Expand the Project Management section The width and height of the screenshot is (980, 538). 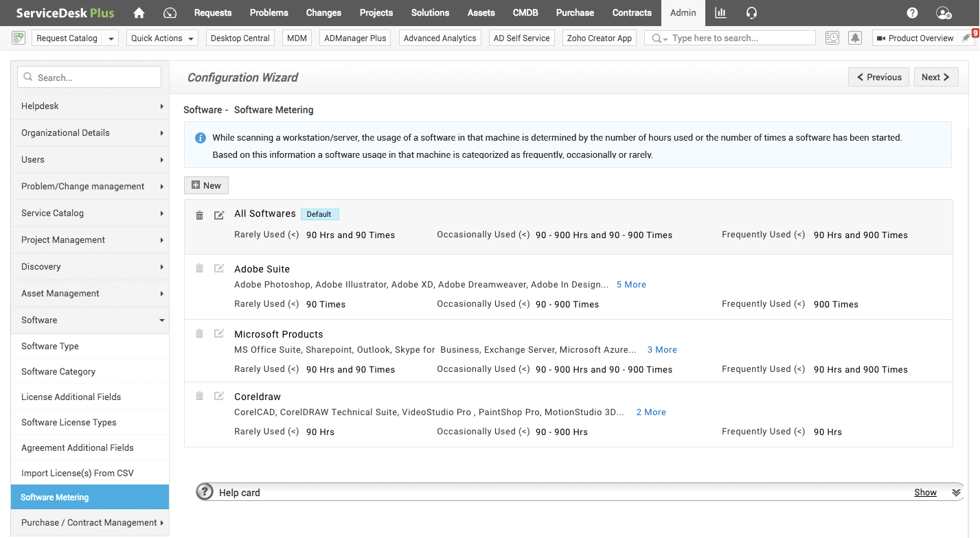(x=90, y=240)
